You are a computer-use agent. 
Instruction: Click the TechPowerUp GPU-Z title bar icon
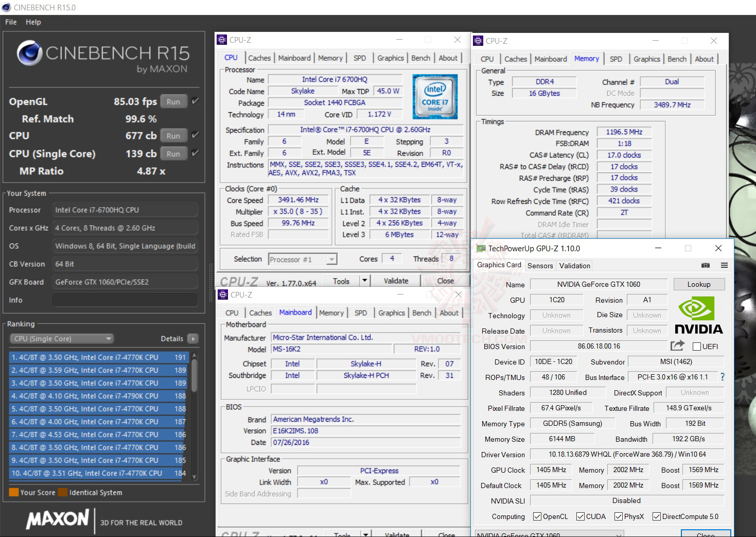481,248
